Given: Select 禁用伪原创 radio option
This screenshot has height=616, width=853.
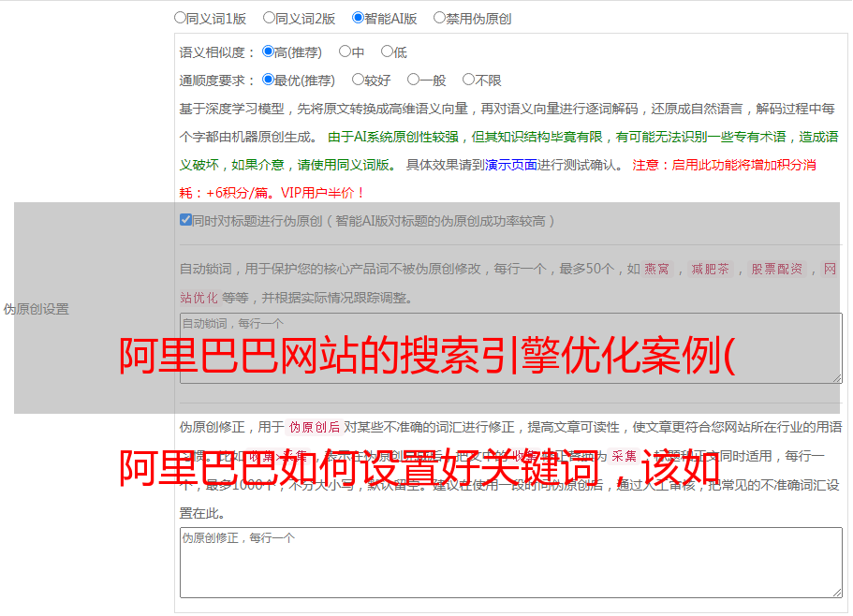Looking at the screenshot, I should point(439,18).
